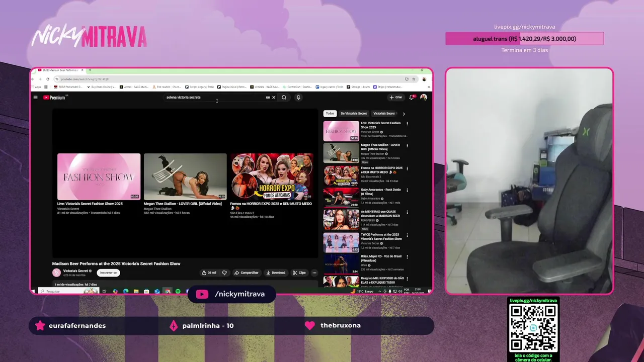The width and height of the screenshot is (644, 362).
Task: Play Live Fashion Show 2025 end-screen thumbnail
Action: pos(99,176)
